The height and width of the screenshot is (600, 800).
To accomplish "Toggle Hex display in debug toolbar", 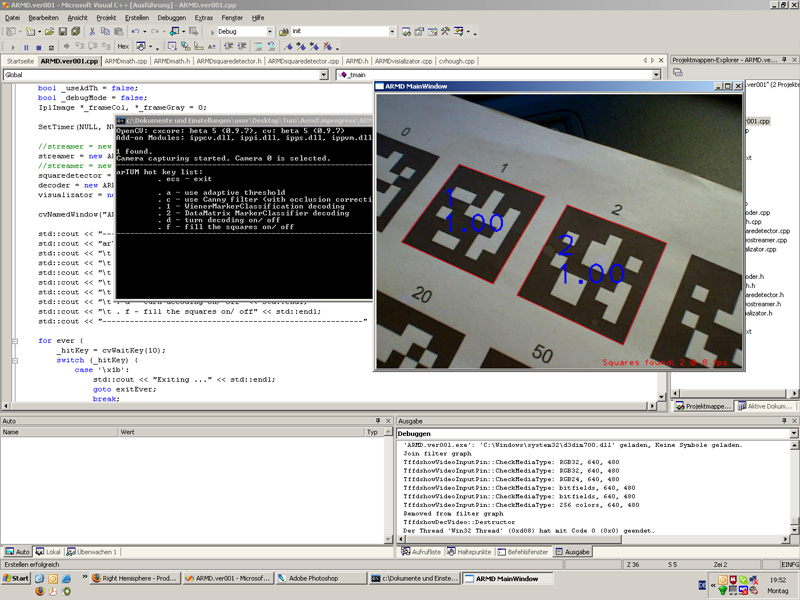I will 123,46.
